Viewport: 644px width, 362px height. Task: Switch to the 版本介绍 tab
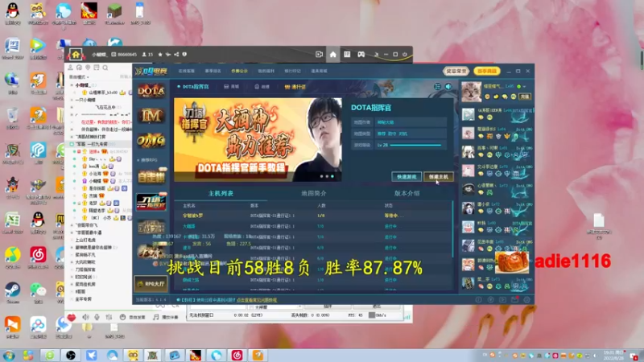coord(407,193)
